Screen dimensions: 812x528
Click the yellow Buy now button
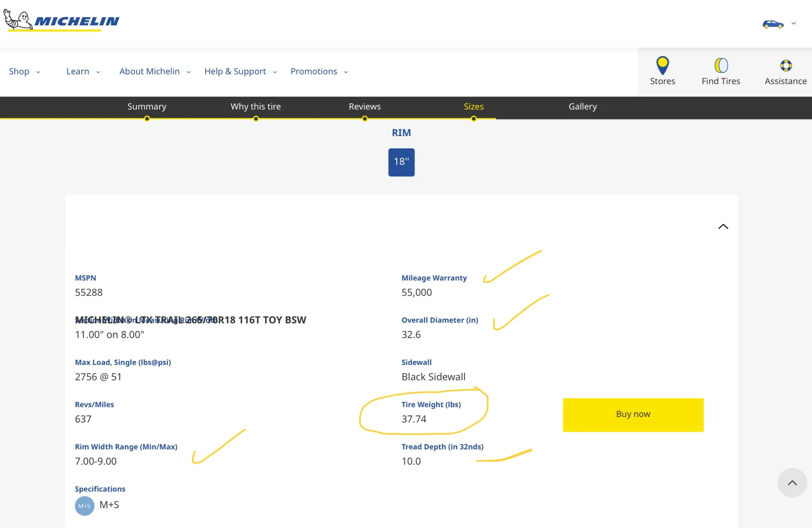pos(633,414)
